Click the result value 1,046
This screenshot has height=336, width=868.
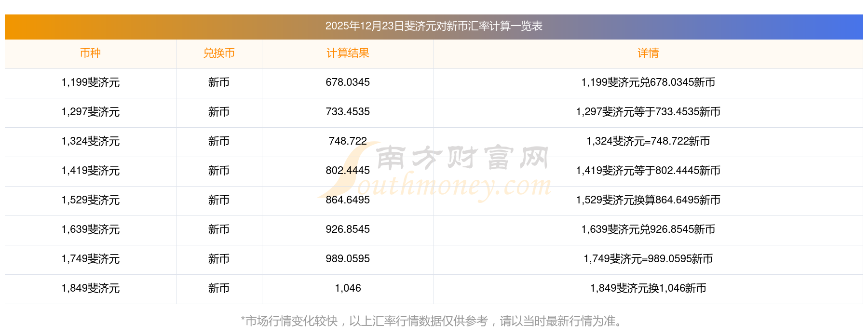click(x=348, y=288)
